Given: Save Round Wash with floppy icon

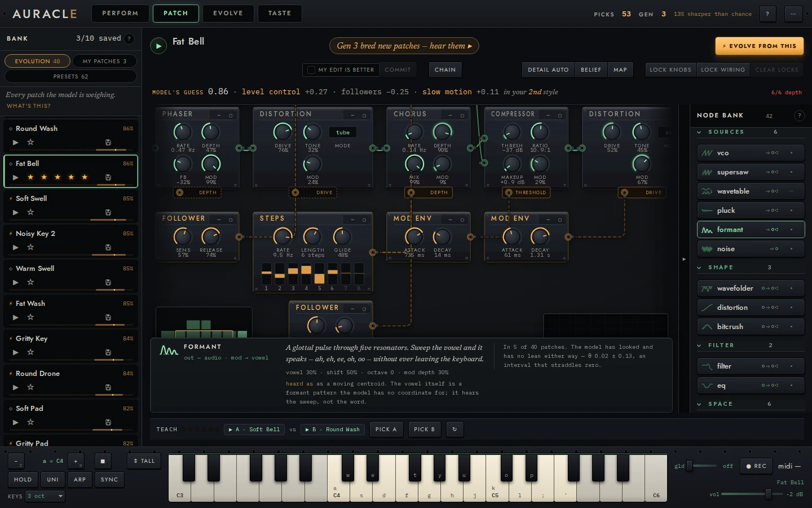Looking at the screenshot, I should (x=108, y=142).
